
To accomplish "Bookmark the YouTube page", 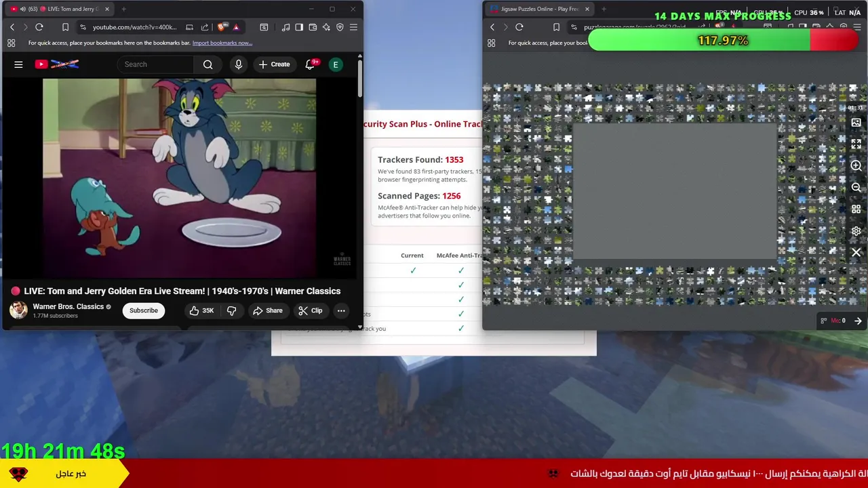I will (65, 27).
